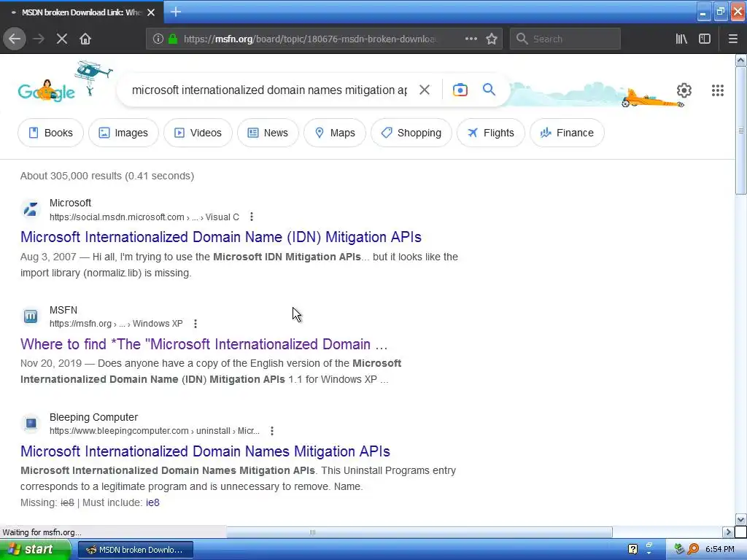747x560 pixels.
Task: Click the forward navigation arrow
Action: [39, 39]
